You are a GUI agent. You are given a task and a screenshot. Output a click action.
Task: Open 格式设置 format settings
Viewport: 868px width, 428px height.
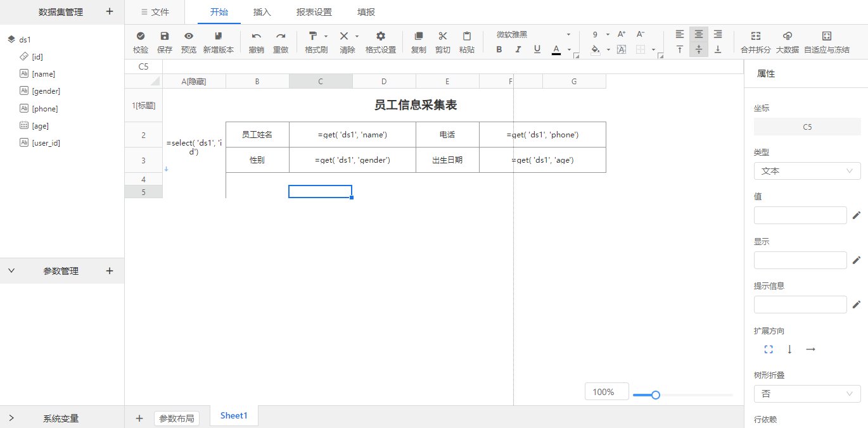pyautogui.click(x=381, y=36)
